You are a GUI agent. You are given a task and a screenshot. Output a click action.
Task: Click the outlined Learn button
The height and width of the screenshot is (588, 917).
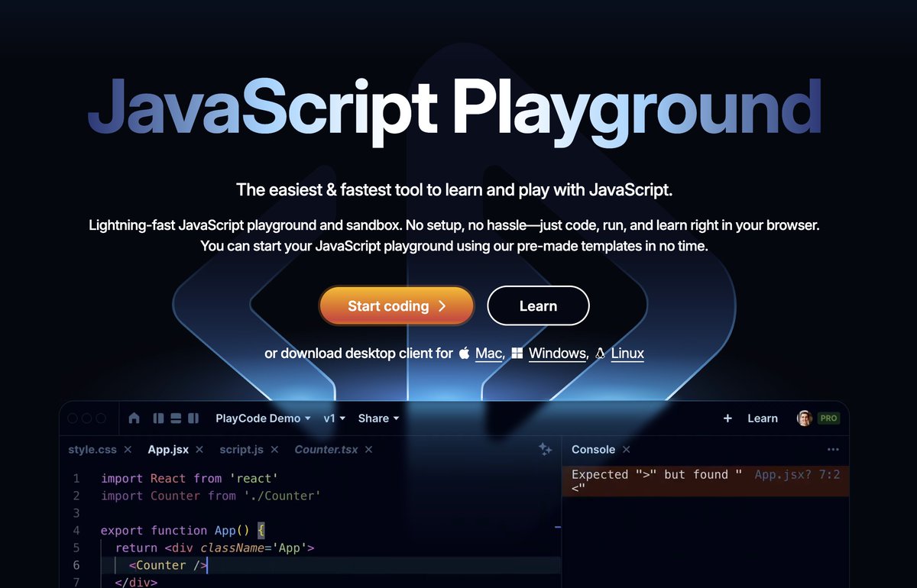click(538, 306)
